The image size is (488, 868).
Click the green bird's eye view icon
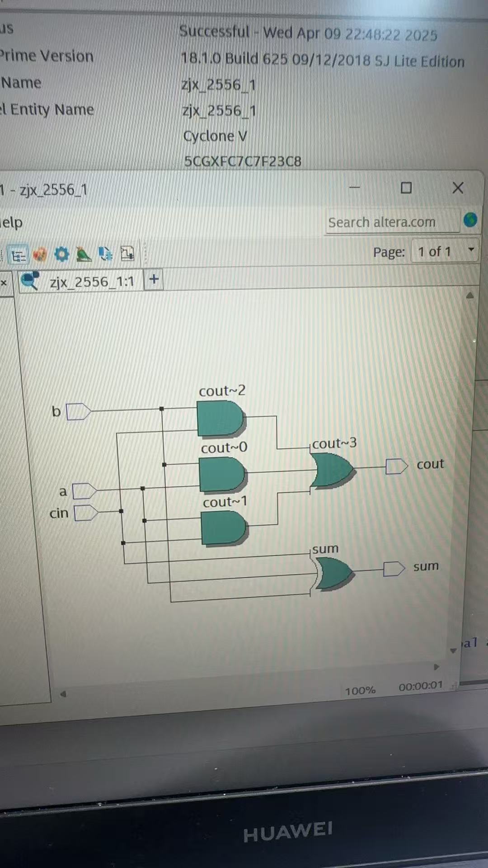[x=83, y=254]
